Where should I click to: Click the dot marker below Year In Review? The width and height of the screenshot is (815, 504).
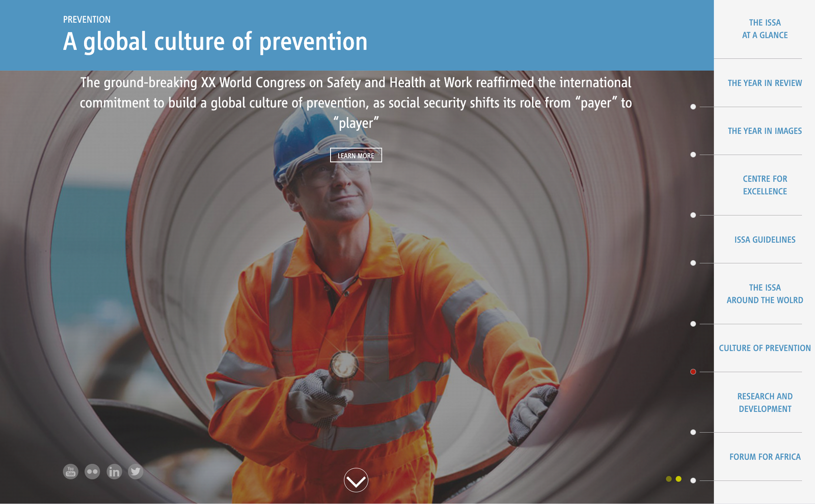pyautogui.click(x=693, y=107)
